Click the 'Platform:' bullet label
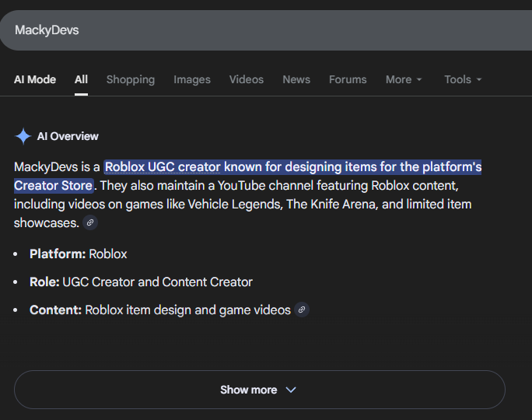This screenshot has width=532, height=420. pos(58,254)
